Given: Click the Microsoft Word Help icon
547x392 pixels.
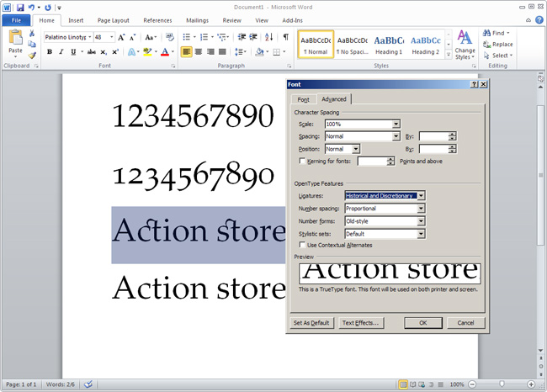Looking at the screenshot, I should tap(539, 20).
